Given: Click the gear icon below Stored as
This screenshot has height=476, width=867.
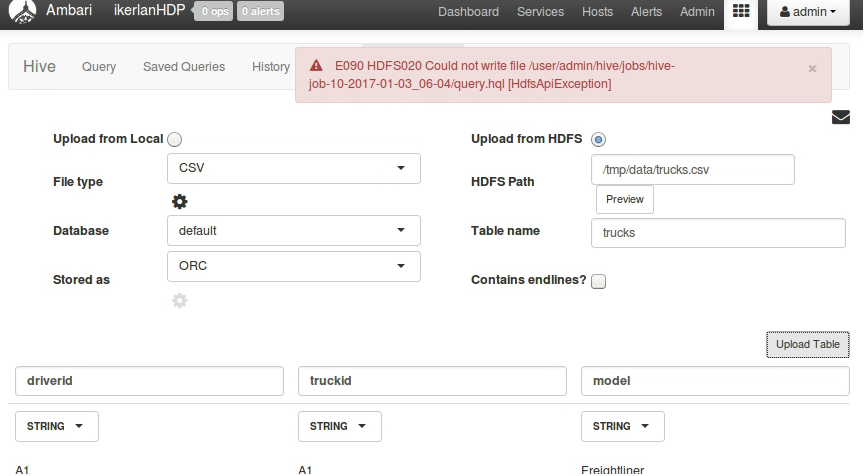Looking at the screenshot, I should (180, 300).
